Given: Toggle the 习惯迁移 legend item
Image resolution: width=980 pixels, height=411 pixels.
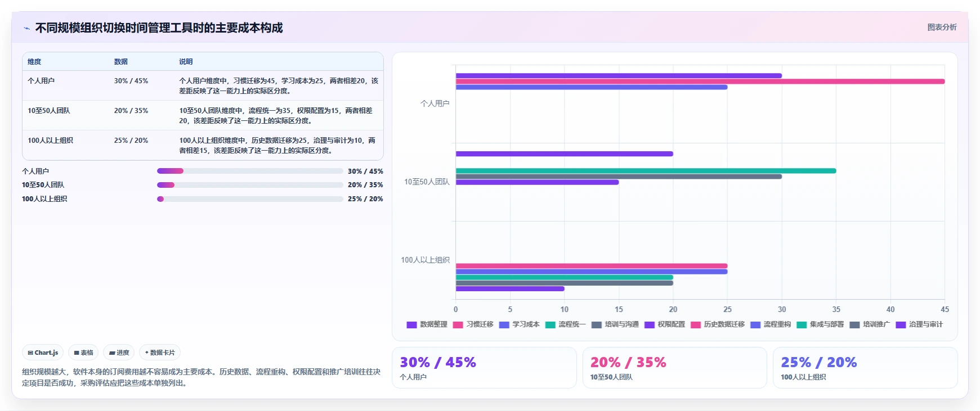Looking at the screenshot, I should point(473,324).
